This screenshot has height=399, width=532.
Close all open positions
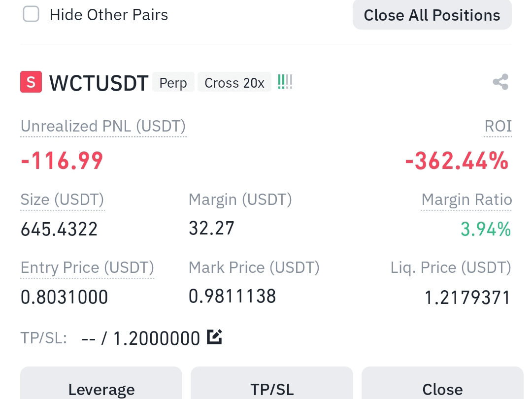coord(432,15)
